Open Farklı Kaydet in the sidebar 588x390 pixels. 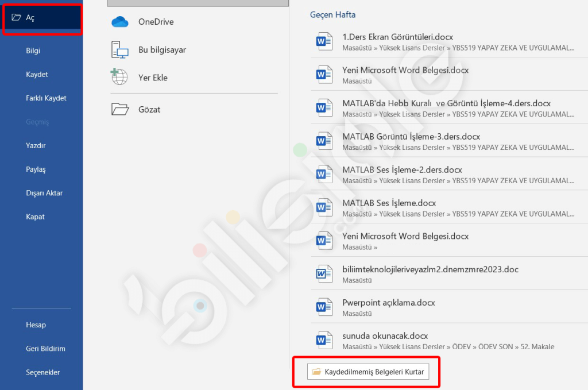(x=46, y=98)
